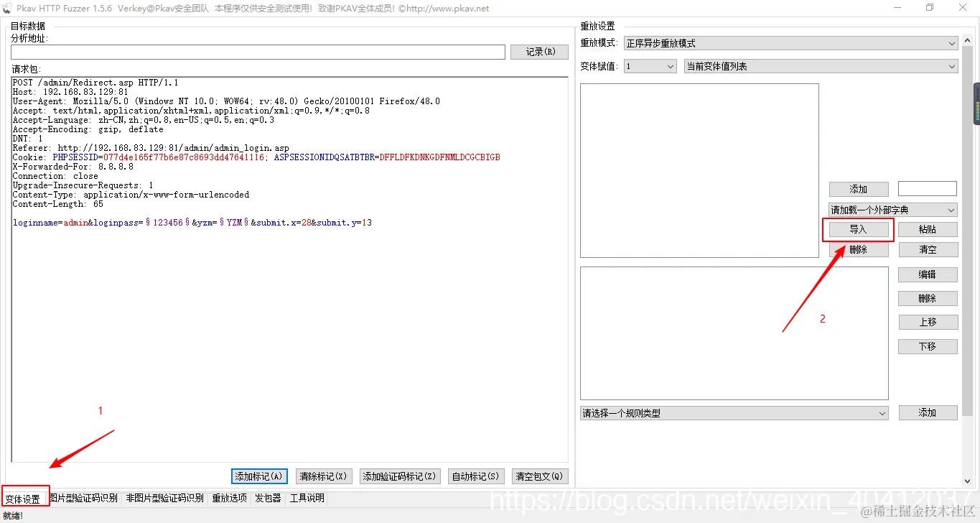
Task: Click the Content-Length: 65 line
Action: 57,203
